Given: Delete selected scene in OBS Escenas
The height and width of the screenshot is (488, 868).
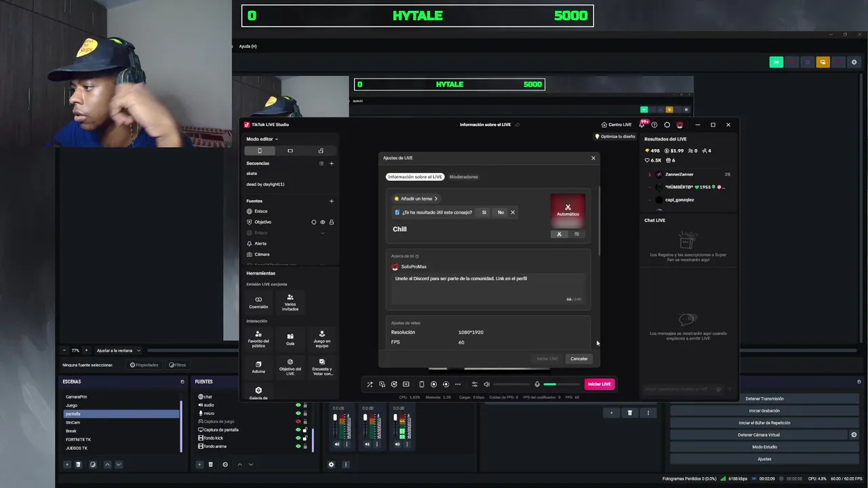Looking at the screenshot, I should coord(78,464).
